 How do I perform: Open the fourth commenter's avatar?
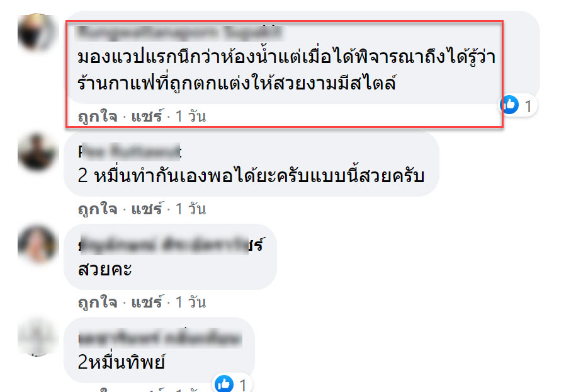37,337
